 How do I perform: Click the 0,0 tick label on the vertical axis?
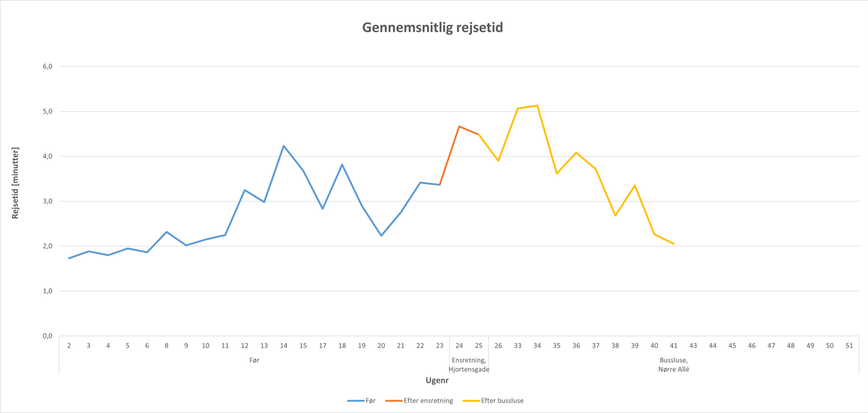pos(46,336)
